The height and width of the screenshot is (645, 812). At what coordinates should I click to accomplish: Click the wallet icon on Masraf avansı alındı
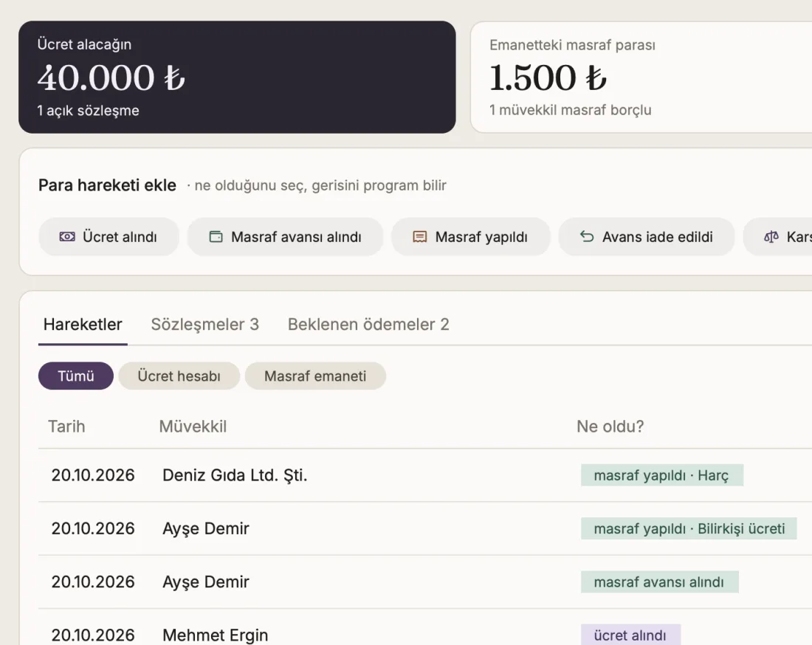pos(216,237)
